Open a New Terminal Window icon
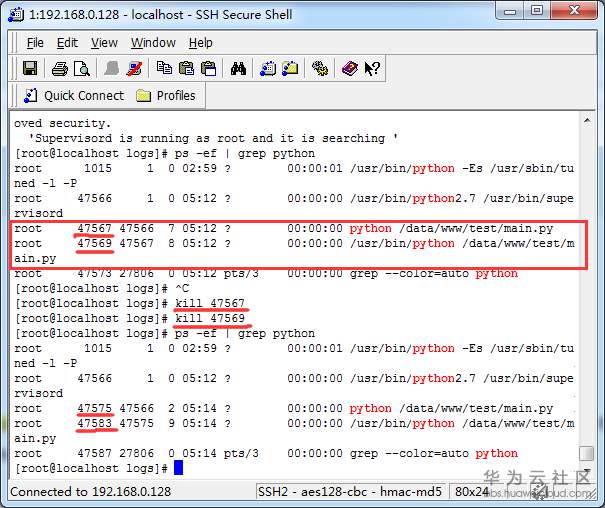Image resolution: width=605 pixels, height=508 pixels. click(268, 69)
